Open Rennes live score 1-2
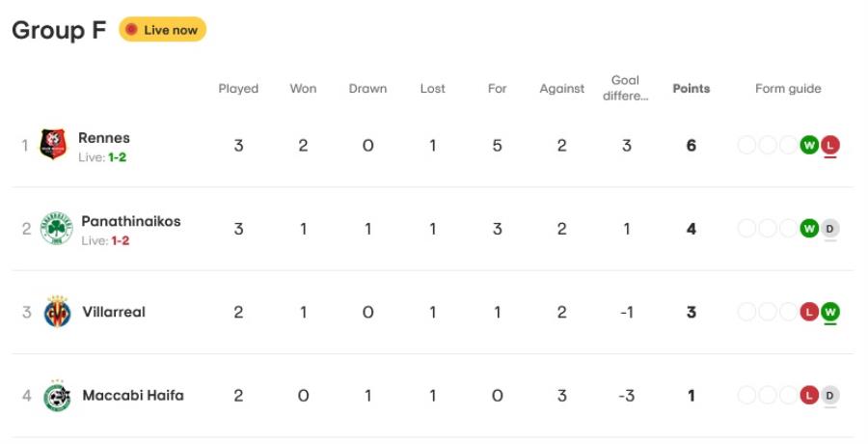This screenshot has height=444, width=868. click(x=118, y=157)
